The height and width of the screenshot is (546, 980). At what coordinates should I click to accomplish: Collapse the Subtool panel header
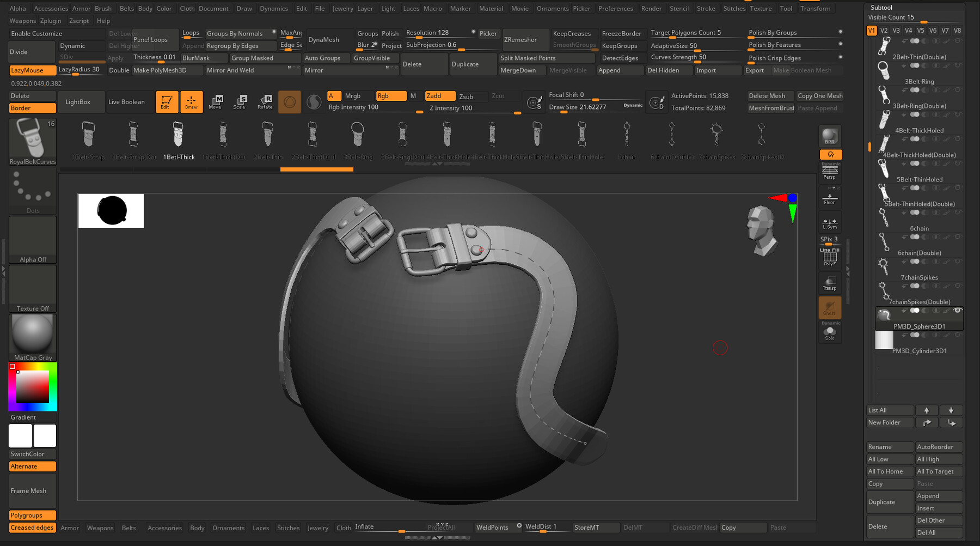[x=881, y=8]
